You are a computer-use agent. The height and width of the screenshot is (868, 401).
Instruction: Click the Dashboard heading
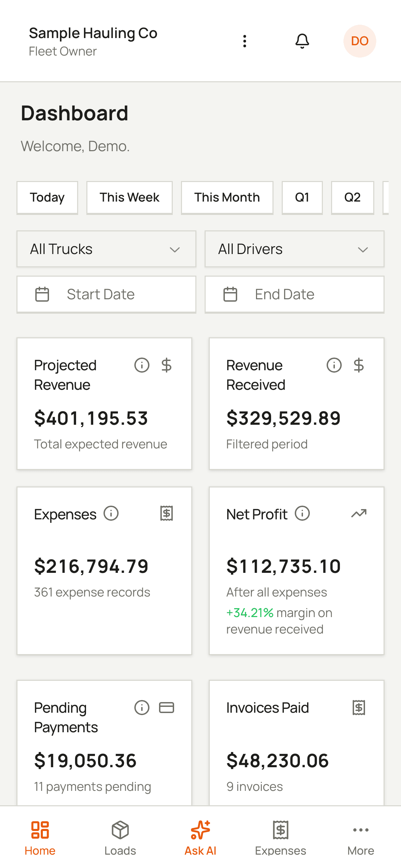pos(74,113)
